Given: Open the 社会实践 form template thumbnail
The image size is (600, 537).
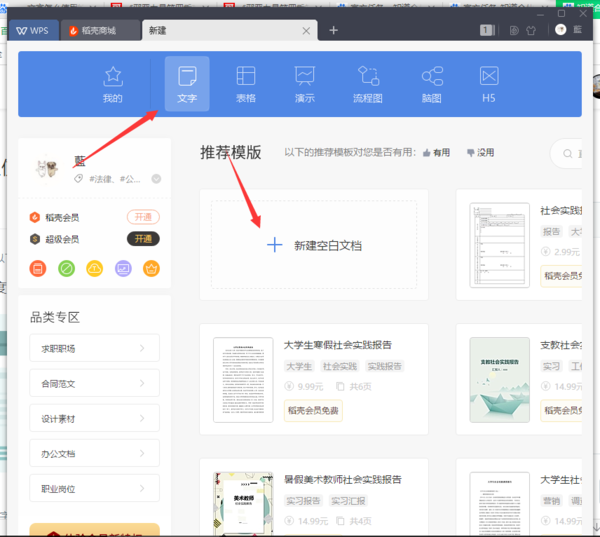Looking at the screenshot, I should 500,245.
